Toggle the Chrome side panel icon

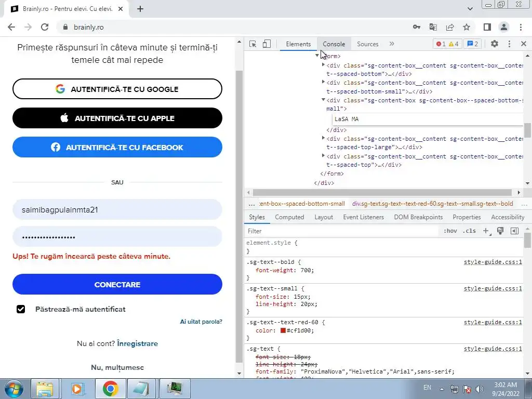487,27
